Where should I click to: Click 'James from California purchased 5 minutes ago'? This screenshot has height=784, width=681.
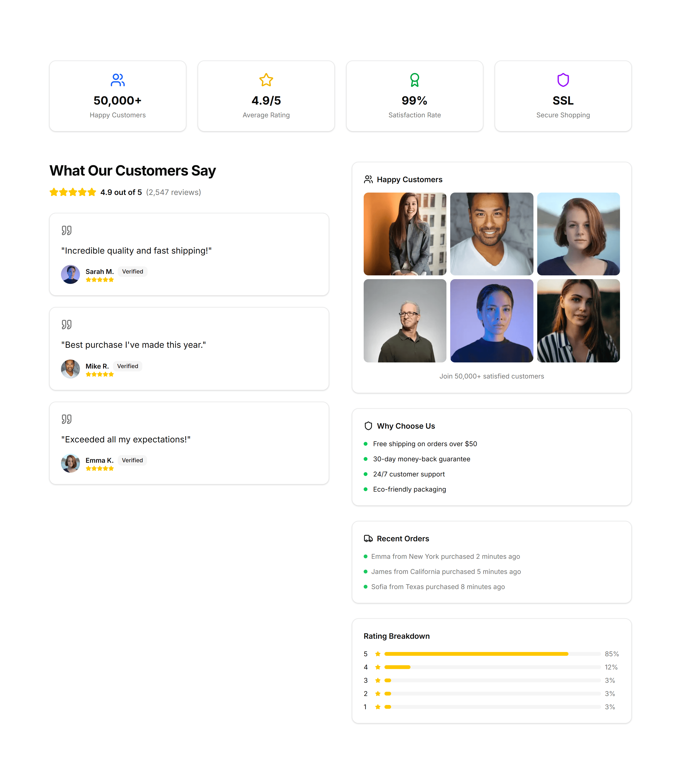(x=446, y=572)
